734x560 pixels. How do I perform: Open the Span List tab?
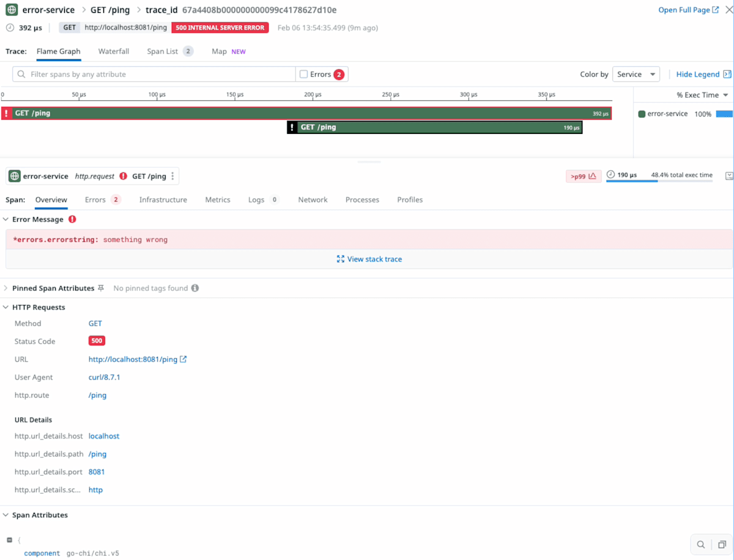point(170,51)
